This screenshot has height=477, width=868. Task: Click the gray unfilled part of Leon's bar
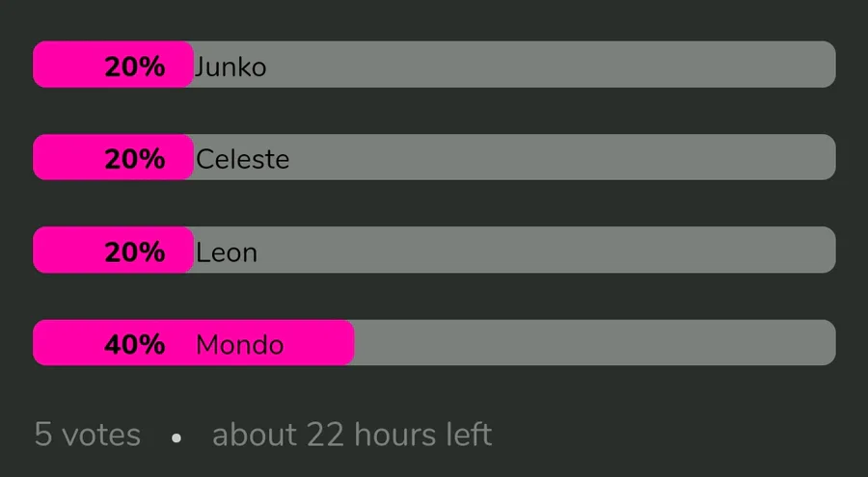550,251
